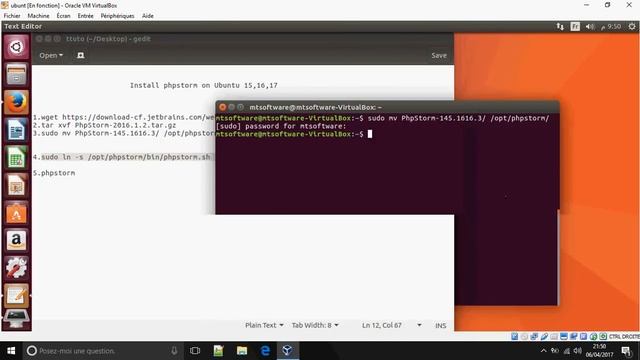The image size is (640, 360).
Task: Open the Ubuntu sound volume indicator
Action: pyautogui.click(x=590, y=27)
